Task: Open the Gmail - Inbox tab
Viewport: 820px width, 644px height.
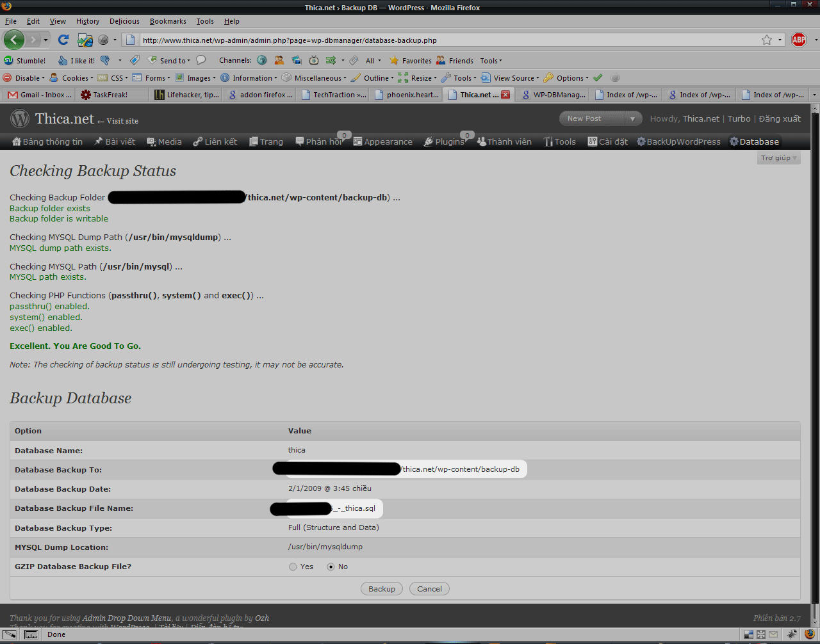Action: coord(39,95)
